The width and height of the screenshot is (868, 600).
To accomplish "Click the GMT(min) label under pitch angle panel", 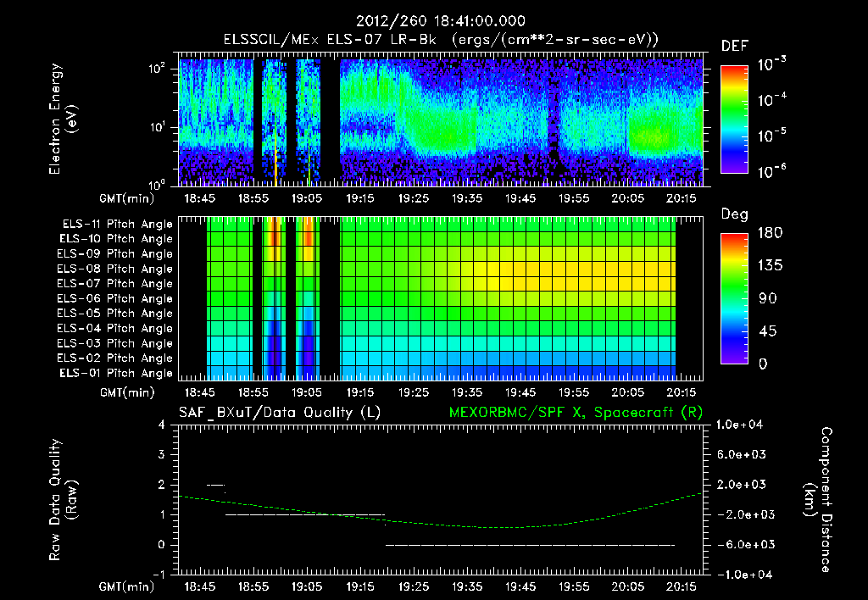I will [x=127, y=393].
